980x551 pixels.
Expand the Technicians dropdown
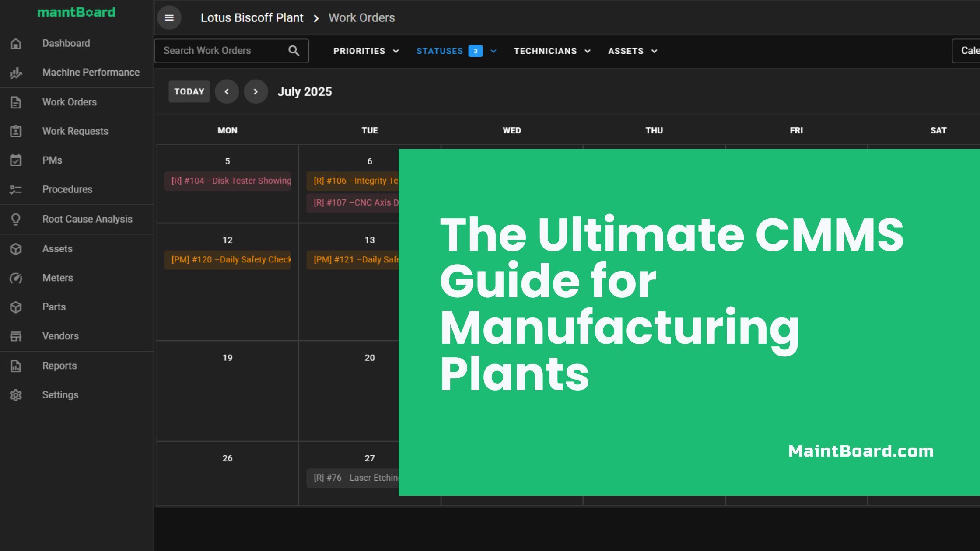(552, 51)
